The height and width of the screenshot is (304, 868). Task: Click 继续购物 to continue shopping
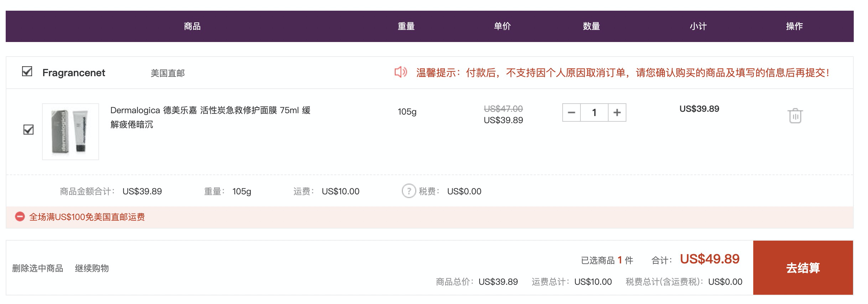[x=92, y=268]
